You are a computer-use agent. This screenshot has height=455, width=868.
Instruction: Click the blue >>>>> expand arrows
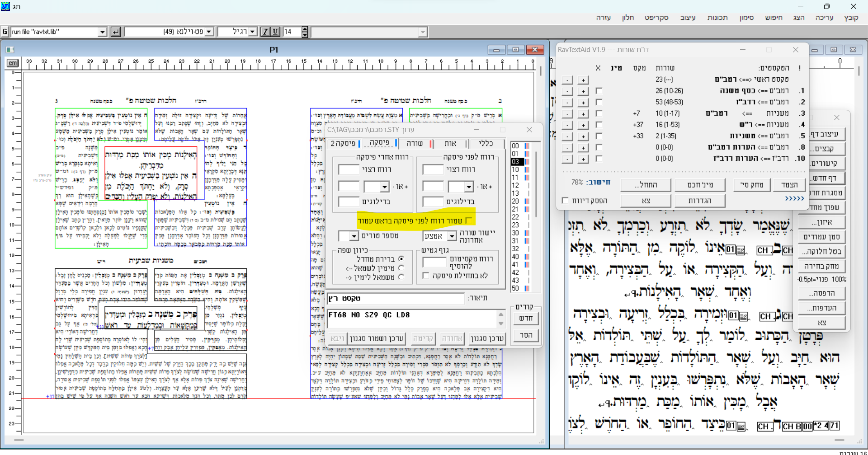[x=794, y=198]
